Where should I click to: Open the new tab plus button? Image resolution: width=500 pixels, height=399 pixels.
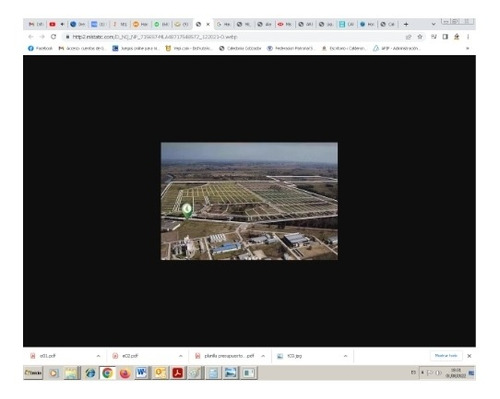406,24
